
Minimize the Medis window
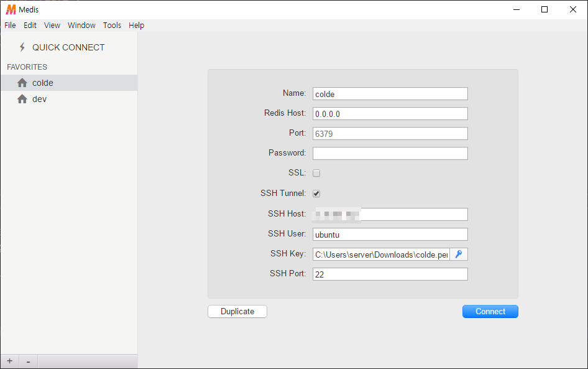[x=517, y=9]
